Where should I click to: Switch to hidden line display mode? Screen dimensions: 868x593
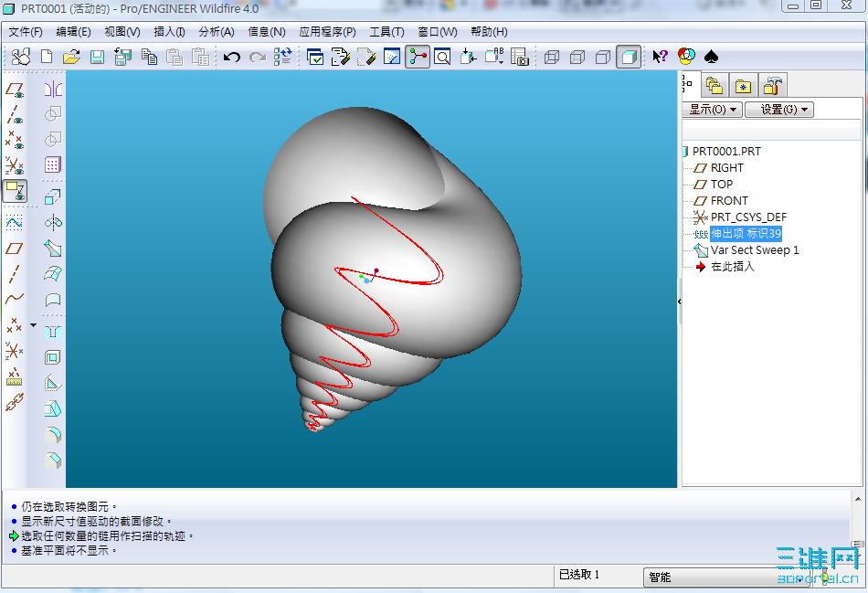(x=577, y=57)
